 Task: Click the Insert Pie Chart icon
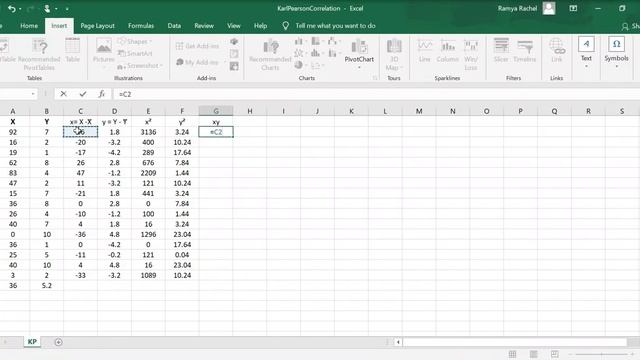(x=298, y=65)
